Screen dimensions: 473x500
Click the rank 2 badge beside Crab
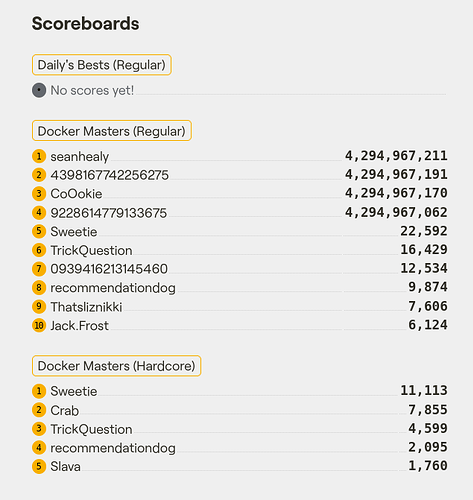[39, 410]
